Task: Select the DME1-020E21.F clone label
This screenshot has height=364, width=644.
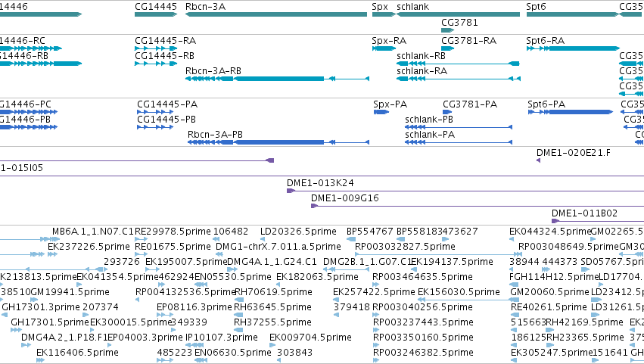Action: 574,153
